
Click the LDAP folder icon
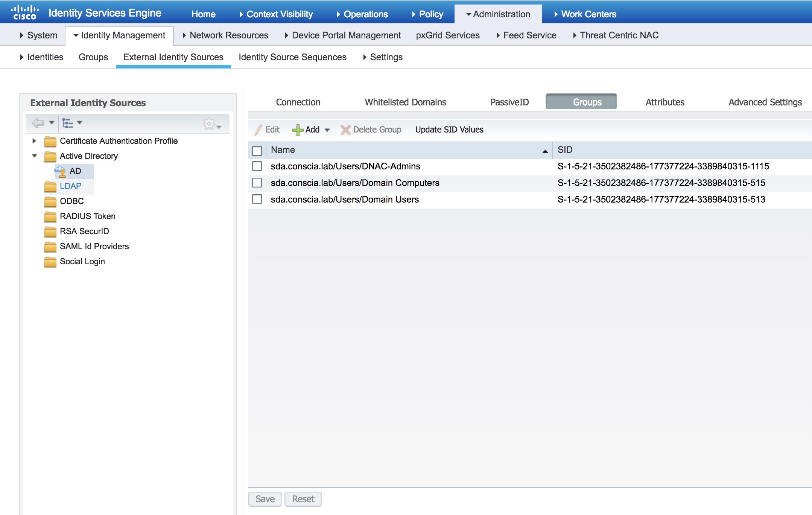[50, 186]
